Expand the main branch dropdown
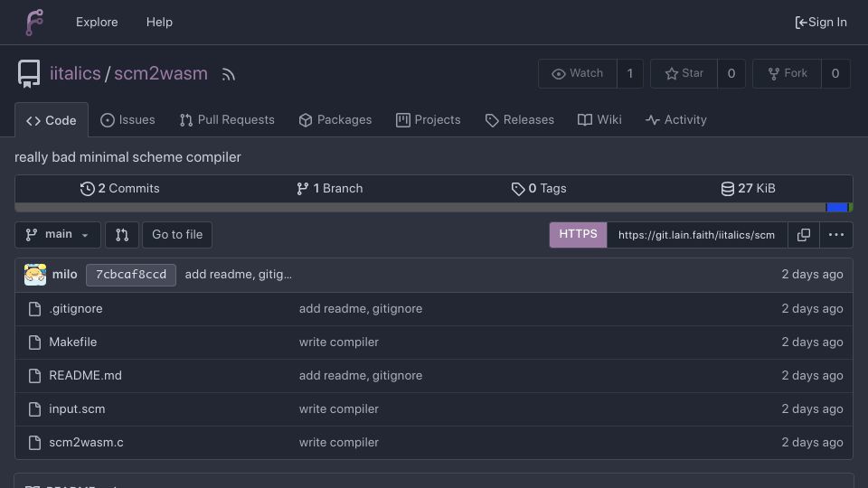The width and height of the screenshot is (868, 488). pos(58,235)
